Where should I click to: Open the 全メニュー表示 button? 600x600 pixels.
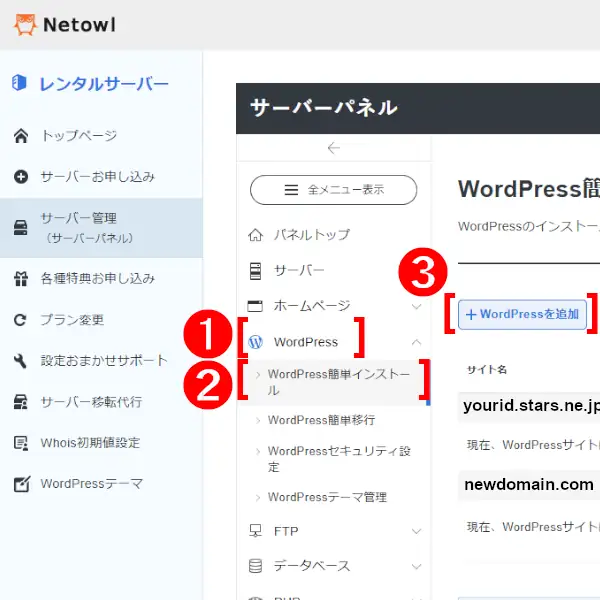tap(333, 190)
